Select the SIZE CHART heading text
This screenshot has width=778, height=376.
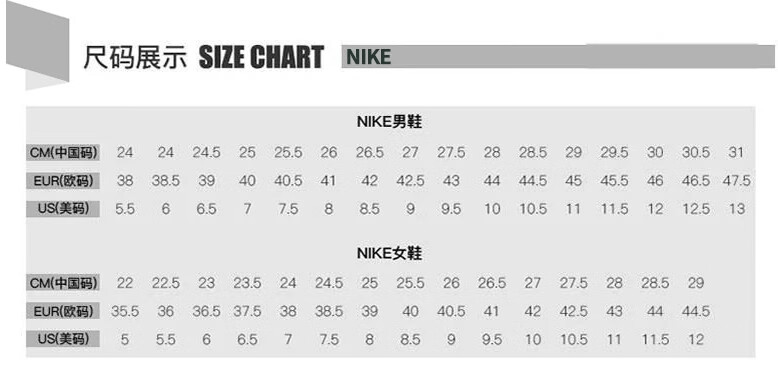[261, 57]
